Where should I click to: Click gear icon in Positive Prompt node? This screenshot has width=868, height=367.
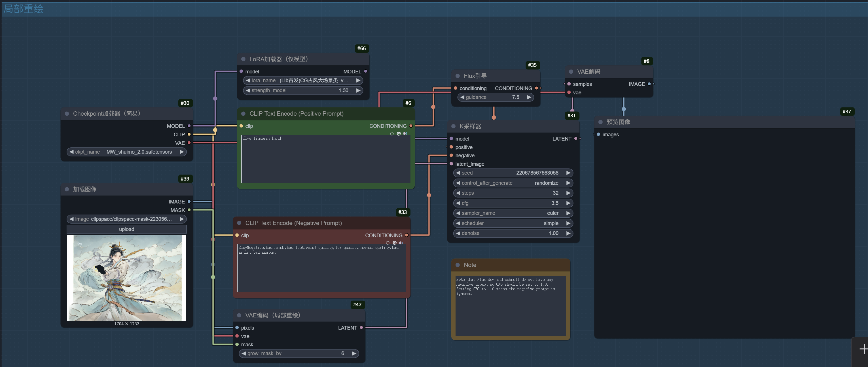tap(399, 134)
